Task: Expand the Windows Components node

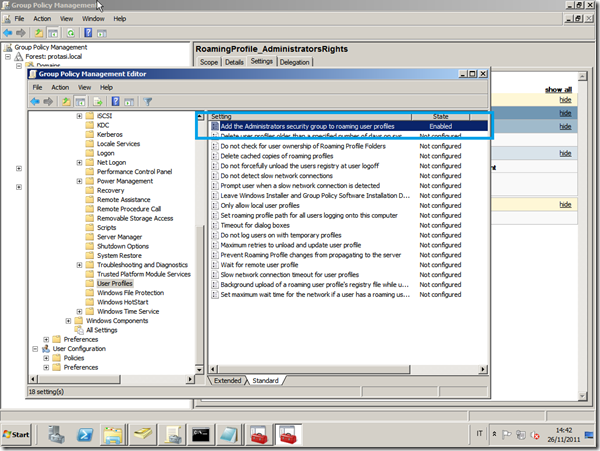Action: pyautogui.click(x=68, y=321)
